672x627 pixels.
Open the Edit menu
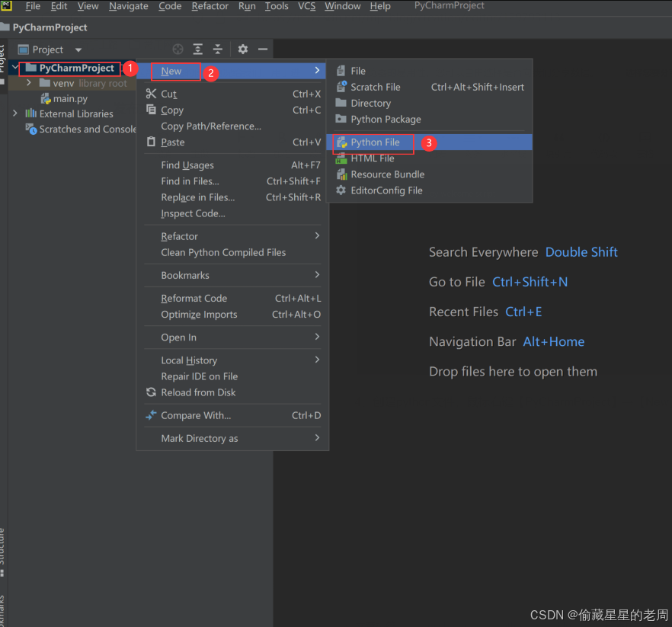pyautogui.click(x=59, y=6)
